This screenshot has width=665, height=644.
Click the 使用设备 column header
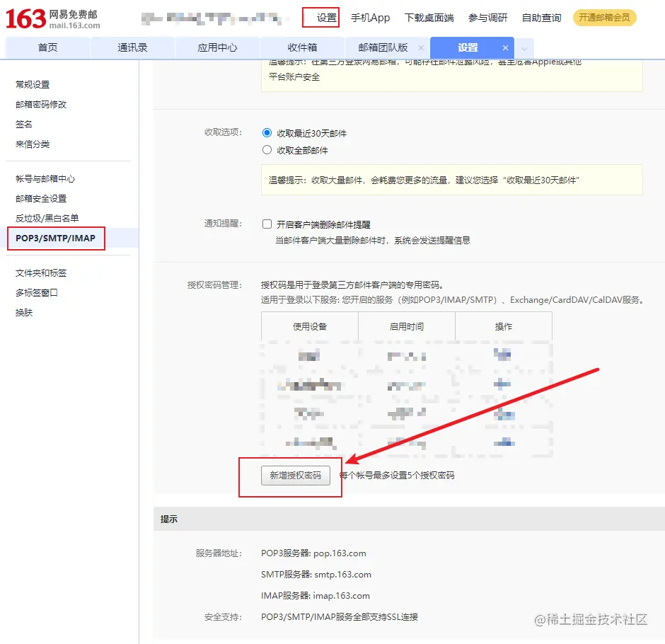pos(310,326)
